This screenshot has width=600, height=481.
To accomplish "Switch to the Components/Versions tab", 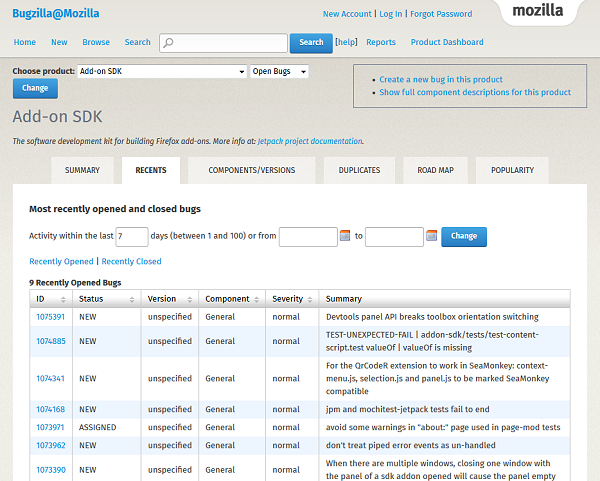I will point(251,171).
